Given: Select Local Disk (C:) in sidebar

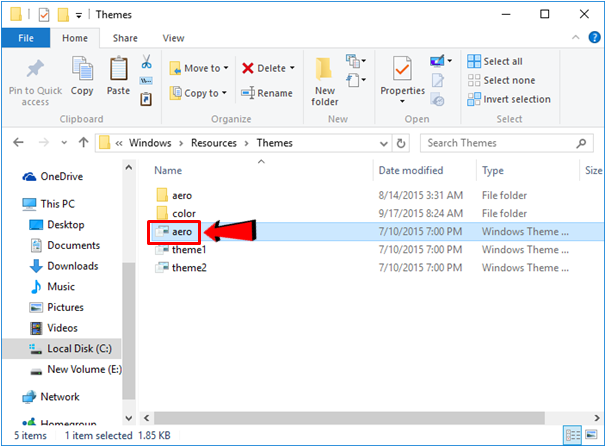Looking at the screenshot, I should pyautogui.click(x=62, y=348).
